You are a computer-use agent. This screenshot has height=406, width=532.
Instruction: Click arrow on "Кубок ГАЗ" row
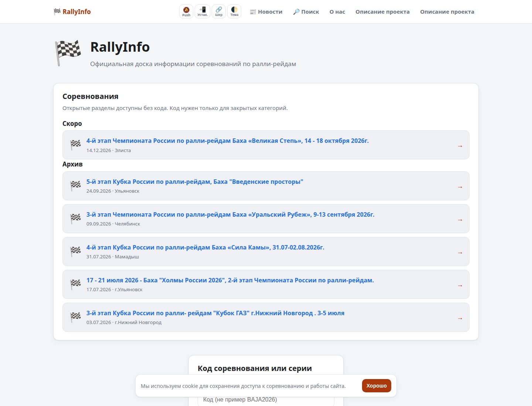(x=460, y=319)
